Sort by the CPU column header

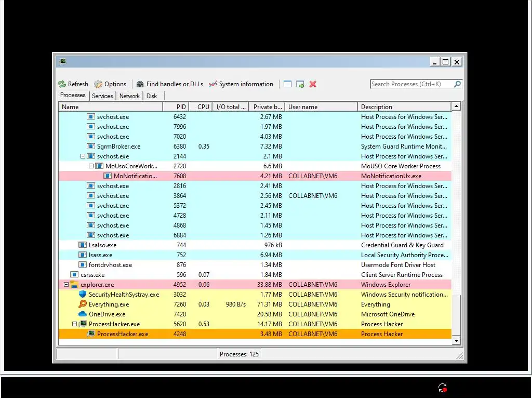pyautogui.click(x=201, y=107)
